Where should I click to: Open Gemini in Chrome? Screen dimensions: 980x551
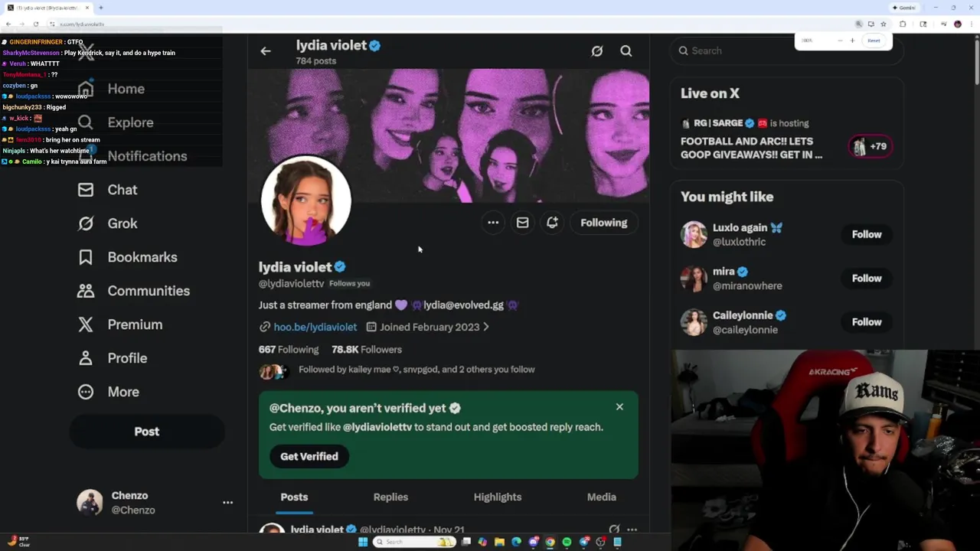point(904,8)
